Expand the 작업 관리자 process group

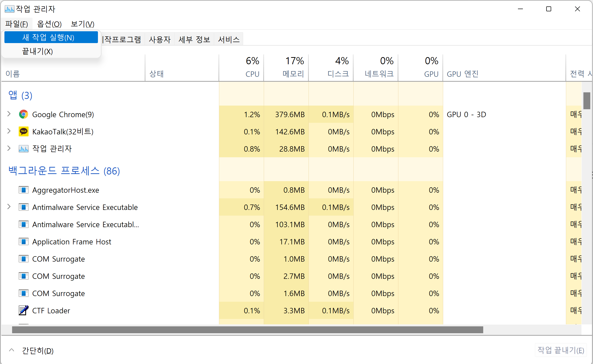coord(9,148)
